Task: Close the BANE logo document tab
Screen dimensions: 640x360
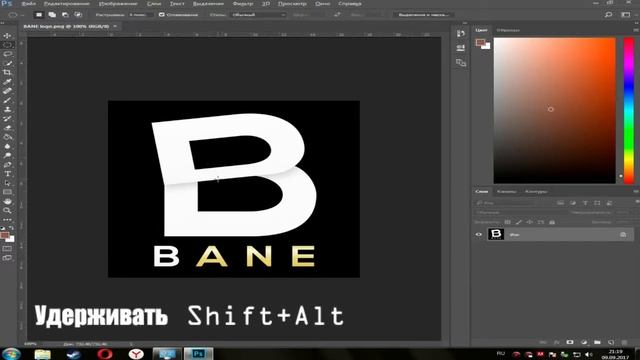Action: (x=115, y=26)
